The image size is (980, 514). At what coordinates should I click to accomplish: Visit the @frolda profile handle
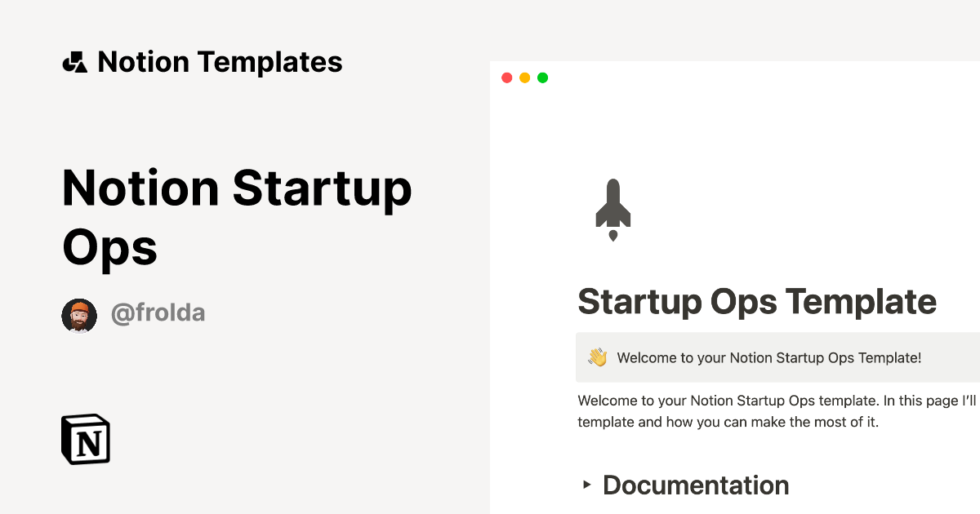(x=158, y=314)
